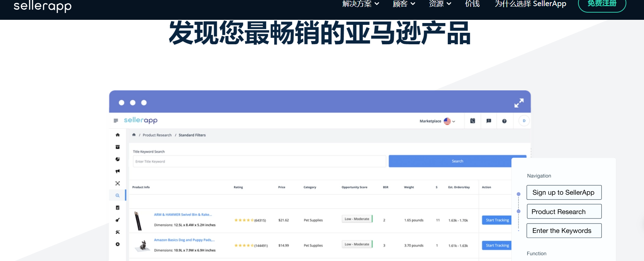
Task: Click the Standard Filters breadcrumb
Action: pyautogui.click(x=192, y=135)
